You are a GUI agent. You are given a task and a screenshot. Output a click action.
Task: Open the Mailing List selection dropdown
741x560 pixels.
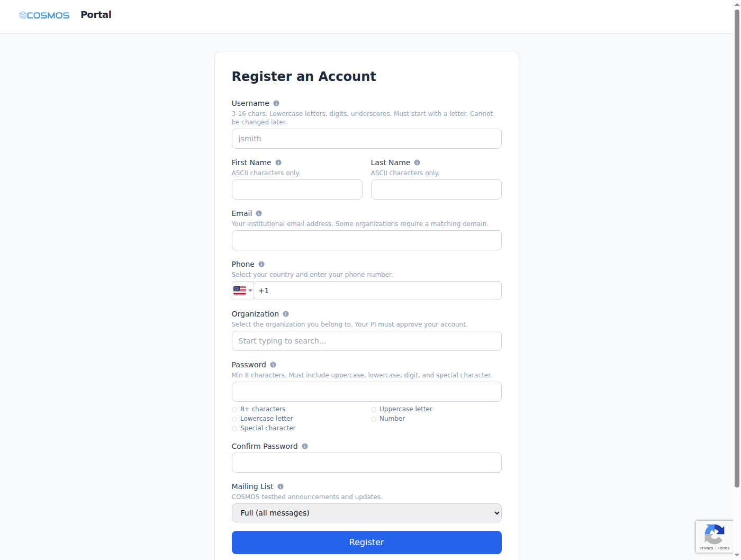[366, 513]
